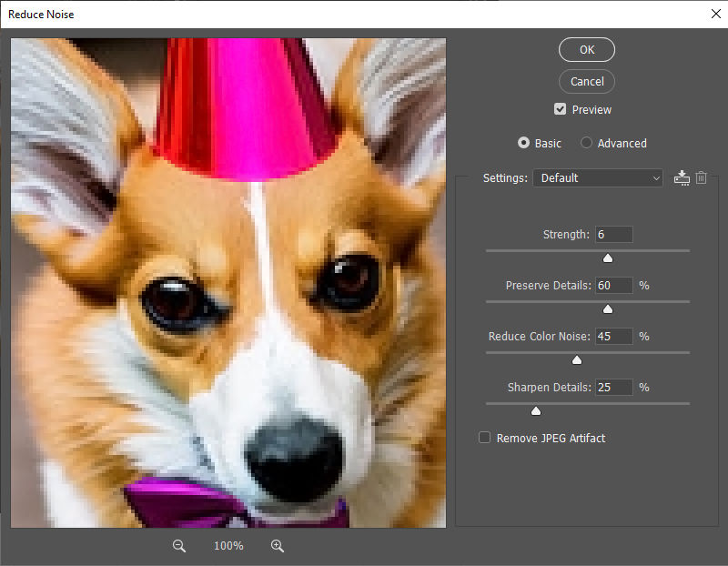Focus the Reduce Color Noise percentage field
The image size is (728, 566).
(613, 336)
